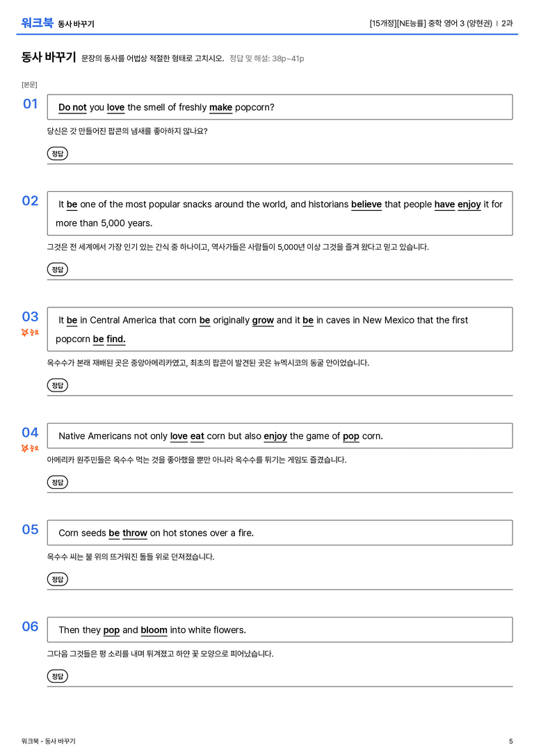The image size is (534, 756).
Task: Click the answer page reference 38p~41p
Action: coord(288,58)
